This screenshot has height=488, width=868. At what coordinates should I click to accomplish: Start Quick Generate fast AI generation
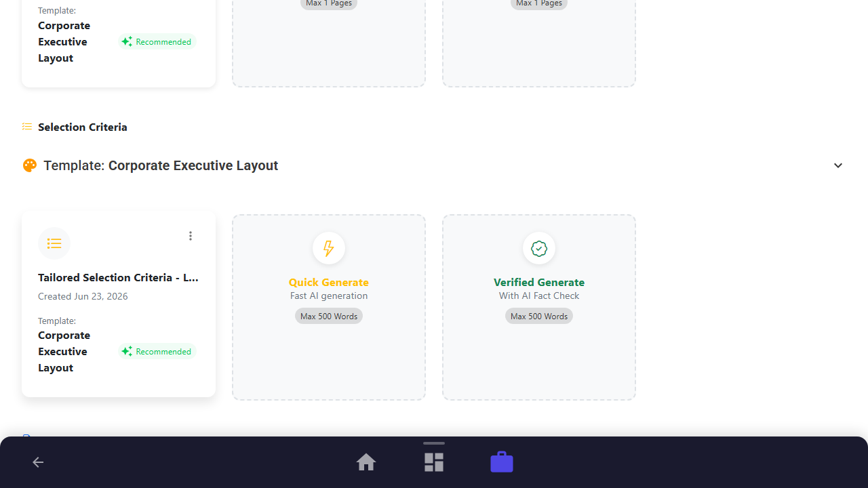coord(329,308)
